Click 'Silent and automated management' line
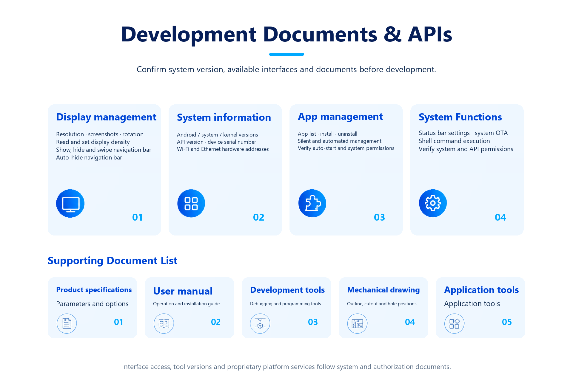The width and height of the screenshot is (573, 392). click(340, 141)
